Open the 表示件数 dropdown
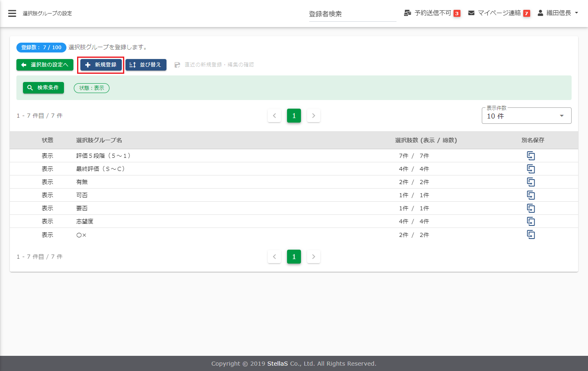 [526, 116]
